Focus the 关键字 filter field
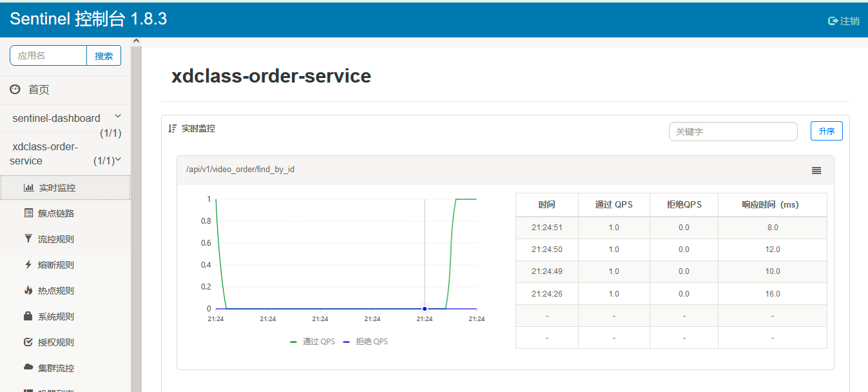Image resolution: width=868 pixels, height=392 pixels. click(x=733, y=132)
